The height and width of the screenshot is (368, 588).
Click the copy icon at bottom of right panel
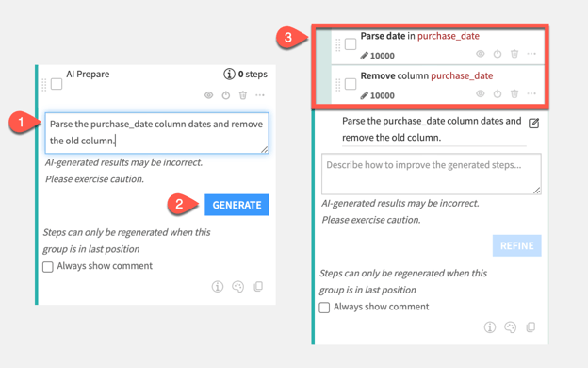point(531,327)
